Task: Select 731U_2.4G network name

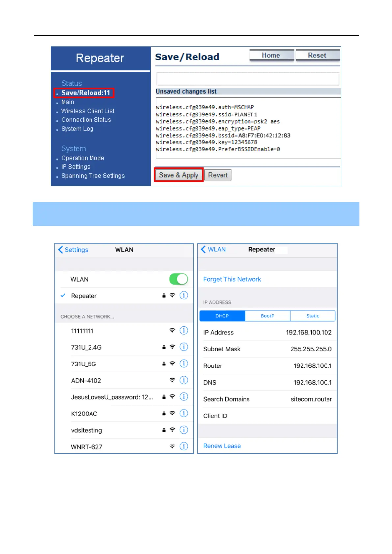Action: click(x=86, y=347)
